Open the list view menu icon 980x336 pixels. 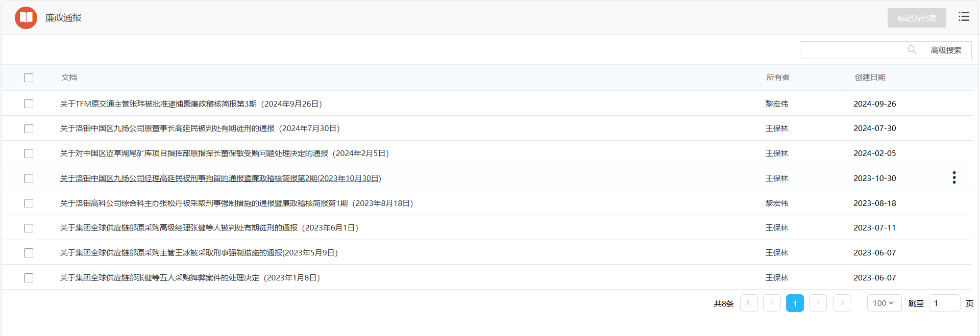pos(964,17)
